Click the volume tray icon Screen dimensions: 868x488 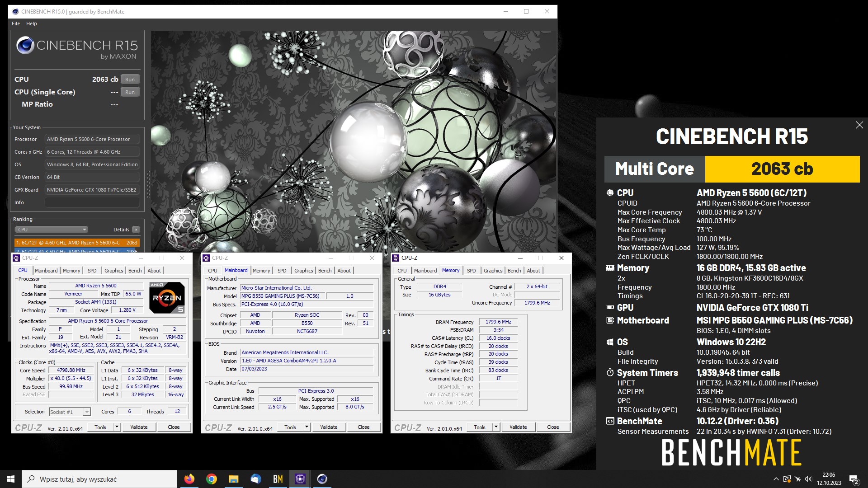[808, 479]
